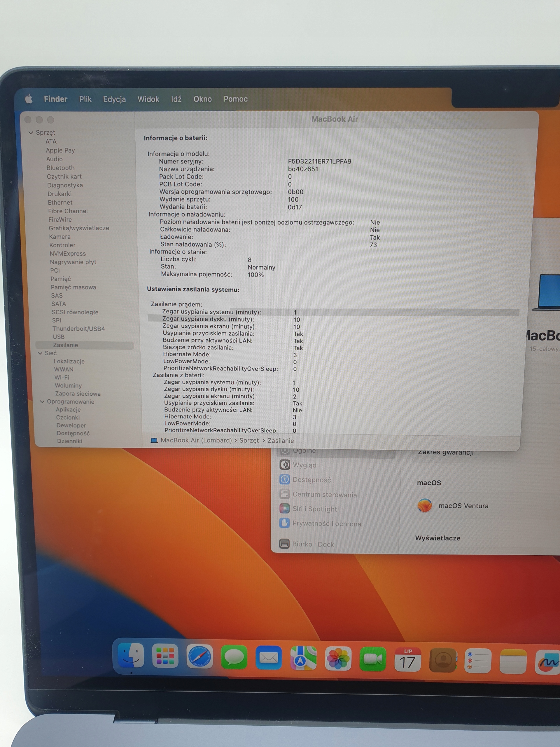Viewport: 560px width, 747px height.
Task: Open Photos app in Dock
Action: [x=338, y=659]
